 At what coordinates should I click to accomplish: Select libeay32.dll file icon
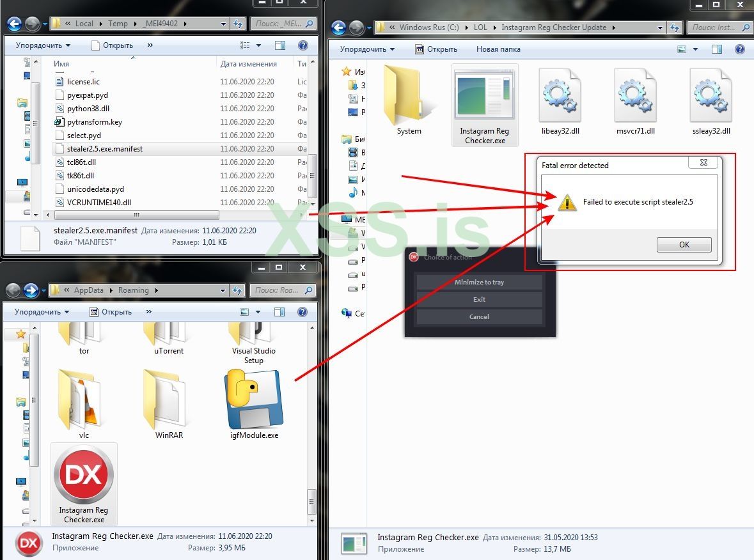pyautogui.click(x=560, y=101)
